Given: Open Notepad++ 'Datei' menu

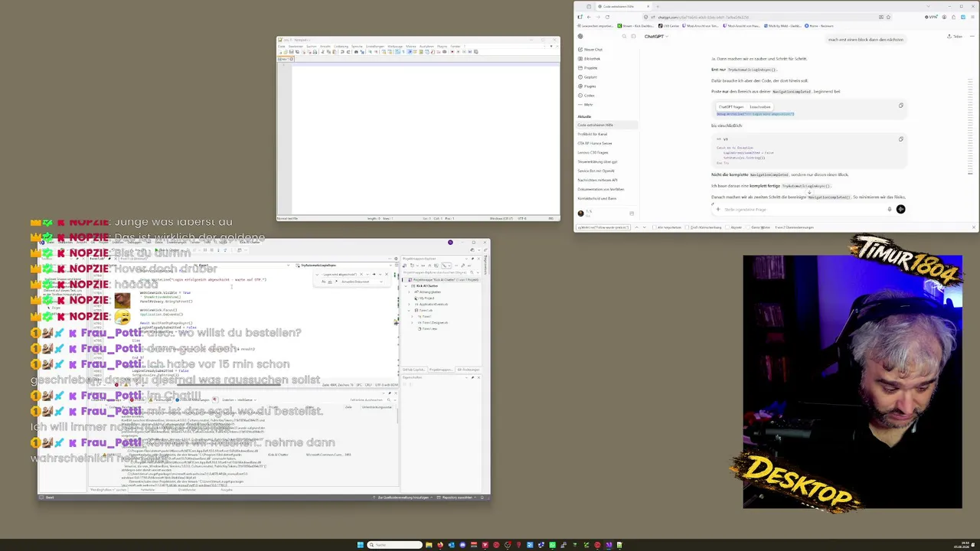Looking at the screenshot, I should click(x=281, y=46).
